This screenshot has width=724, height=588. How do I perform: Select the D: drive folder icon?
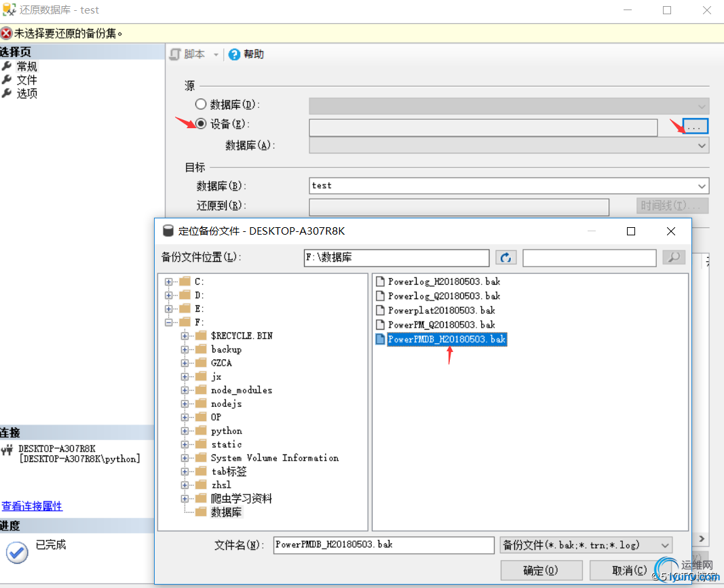[x=185, y=294]
